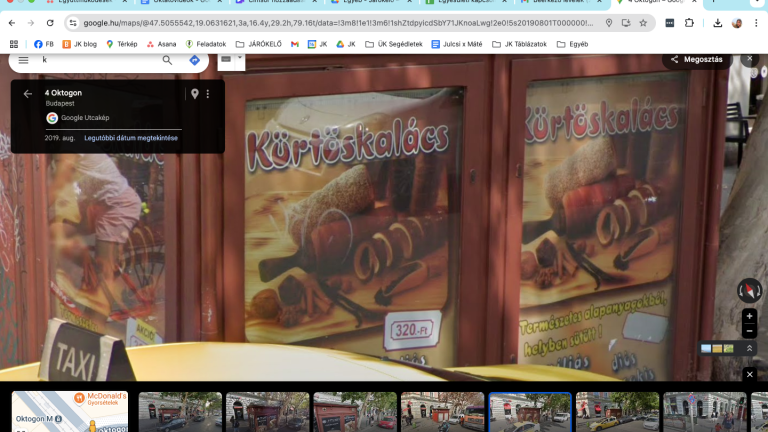
Task: Open the Chrome profile avatar
Action: tap(737, 23)
